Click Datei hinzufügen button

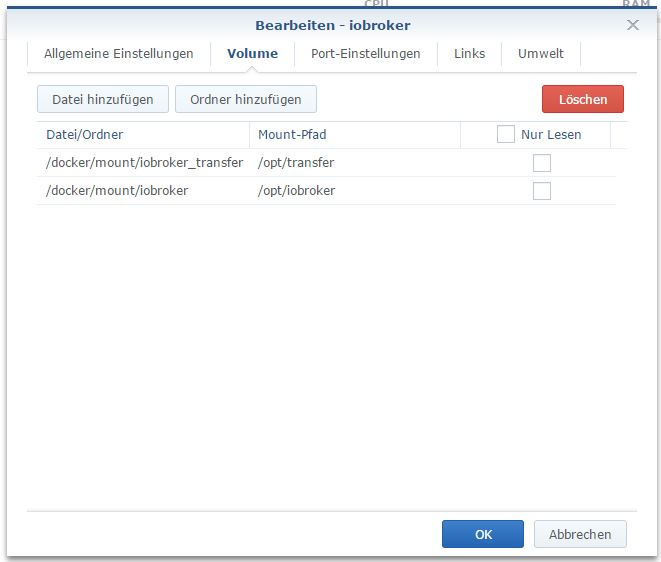pos(103,99)
